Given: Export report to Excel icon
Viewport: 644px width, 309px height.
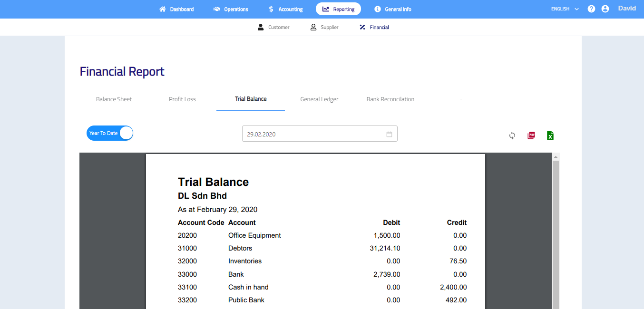Looking at the screenshot, I should pos(550,135).
